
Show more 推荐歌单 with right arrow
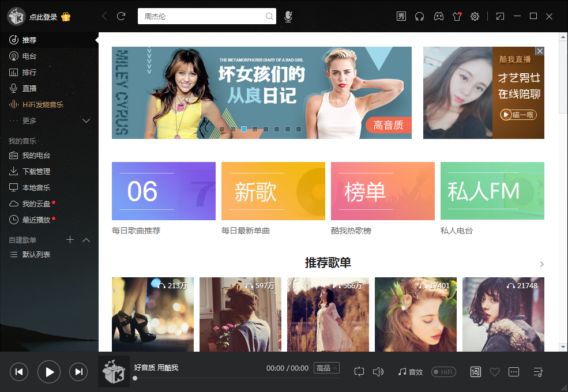[x=541, y=264]
